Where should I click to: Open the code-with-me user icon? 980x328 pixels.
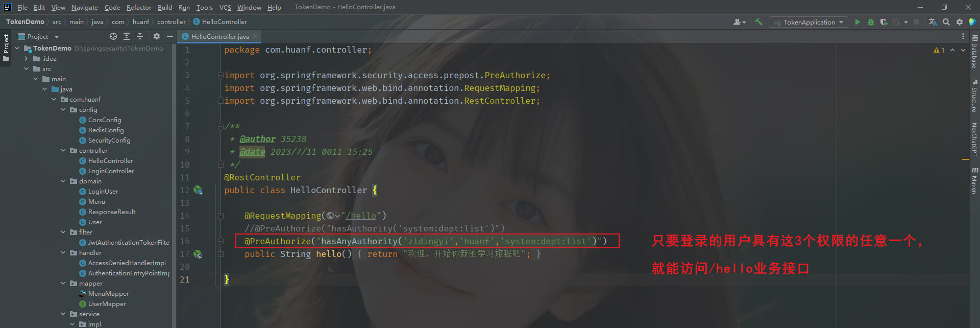739,22
